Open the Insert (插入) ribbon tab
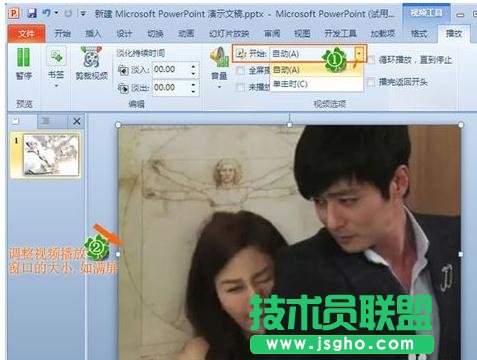 pos(93,33)
